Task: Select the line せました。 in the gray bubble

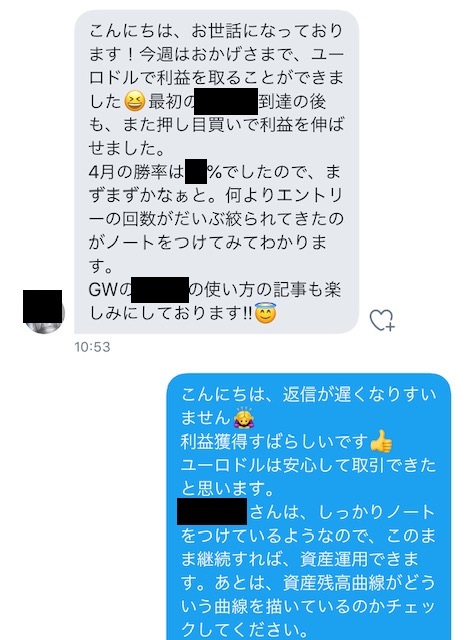Action: pyautogui.click(x=127, y=149)
